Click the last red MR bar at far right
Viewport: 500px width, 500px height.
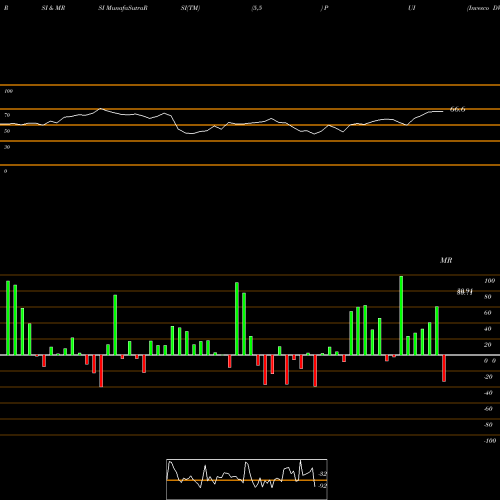click(444, 368)
